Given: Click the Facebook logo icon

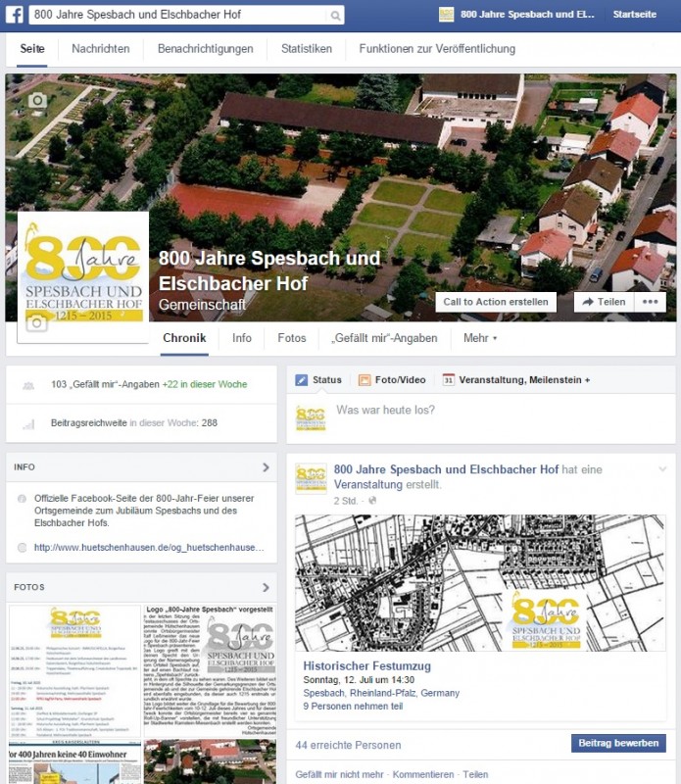Looking at the screenshot, I should coord(15,15).
